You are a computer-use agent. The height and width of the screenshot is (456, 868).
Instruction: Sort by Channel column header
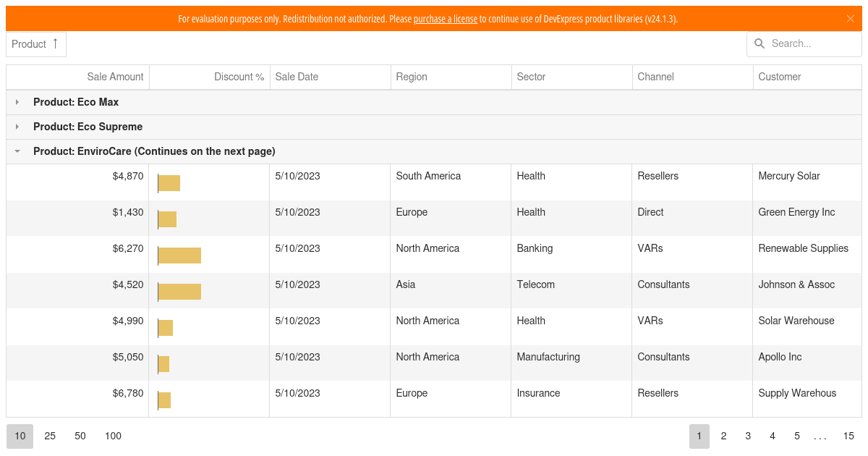pyautogui.click(x=693, y=77)
